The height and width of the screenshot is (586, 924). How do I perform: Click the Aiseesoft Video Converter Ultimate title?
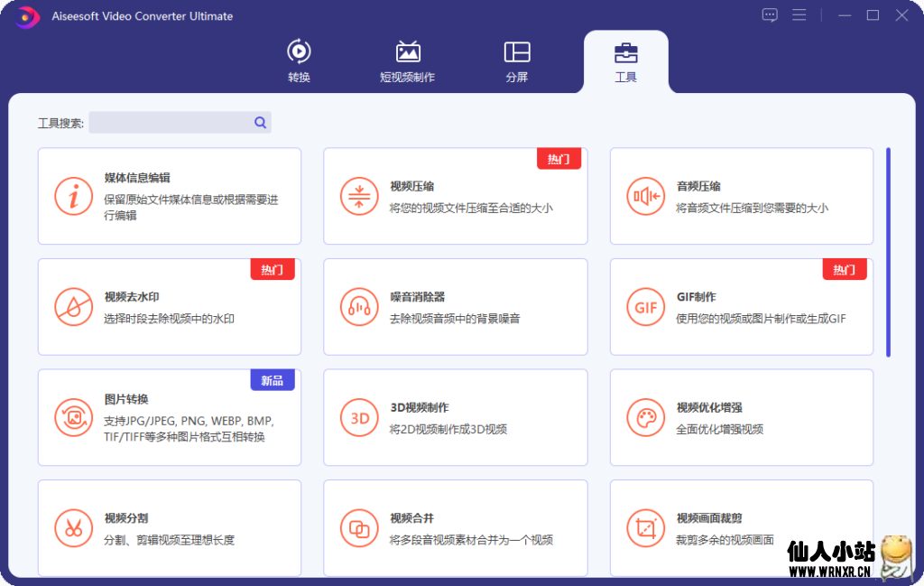142,16
